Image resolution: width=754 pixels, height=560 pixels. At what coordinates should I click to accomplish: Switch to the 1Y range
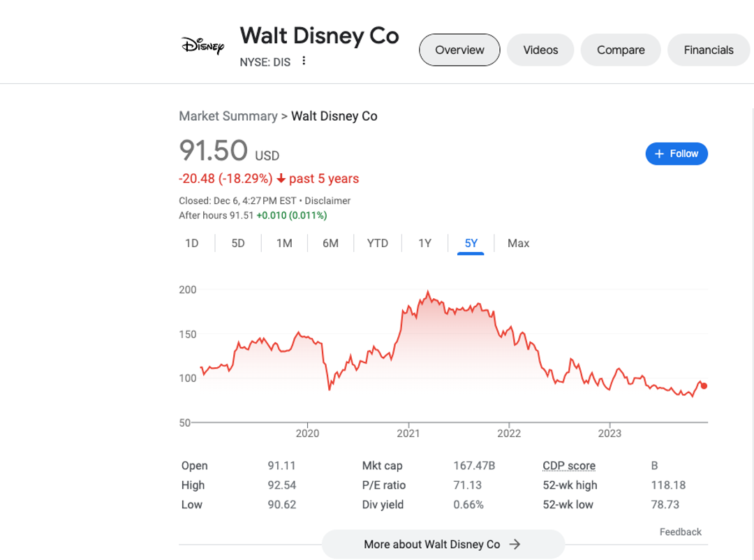[x=424, y=244]
